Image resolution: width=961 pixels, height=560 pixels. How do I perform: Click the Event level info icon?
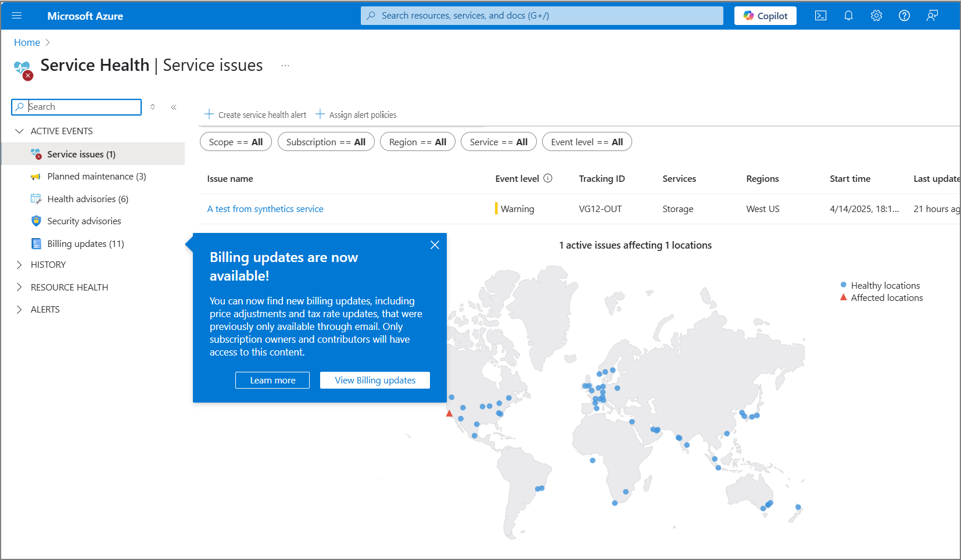pyautogui.click(x=548, y=178)
